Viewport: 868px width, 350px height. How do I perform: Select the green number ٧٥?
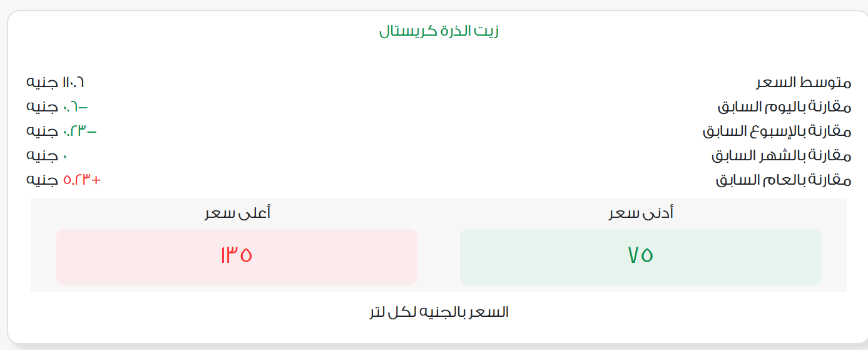(640, 255)
